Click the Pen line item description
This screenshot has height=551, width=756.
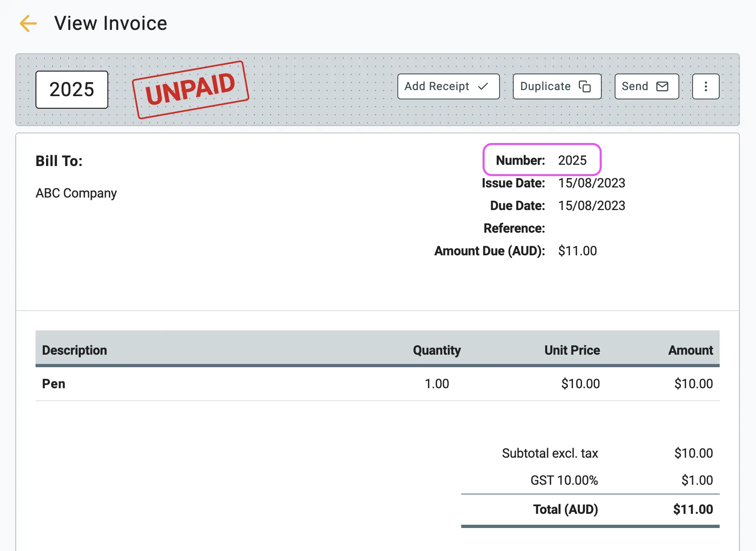54,384
